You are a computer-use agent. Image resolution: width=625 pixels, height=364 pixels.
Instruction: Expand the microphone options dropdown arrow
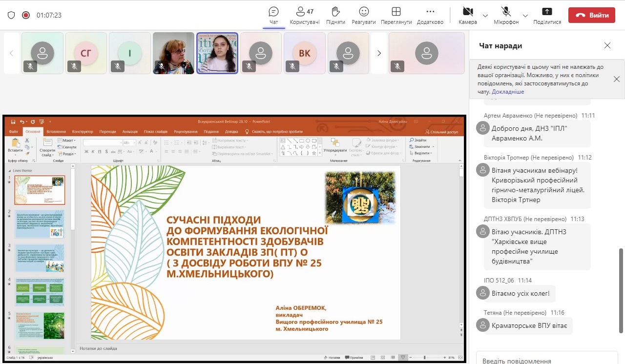tap(525, 16)
